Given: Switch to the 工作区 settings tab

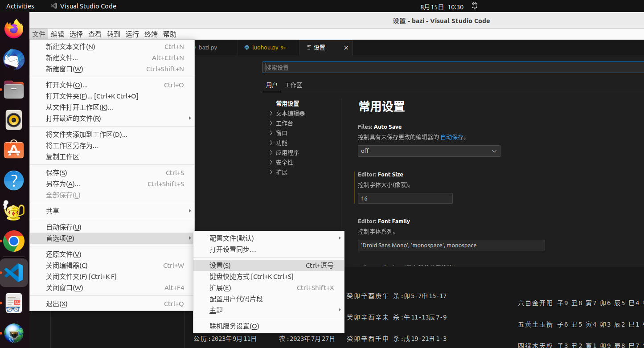Looking at the screenshot, I should [x=293, y=85].
